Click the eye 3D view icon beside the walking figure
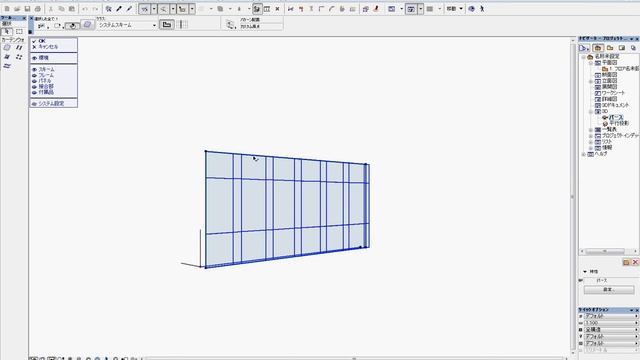This screenshot has width=640, height=360. click(471, 9)
